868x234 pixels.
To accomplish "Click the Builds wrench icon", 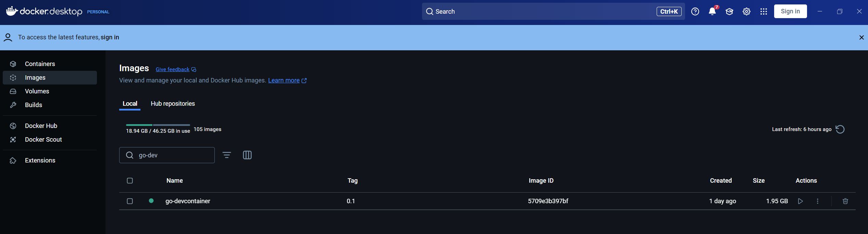I will point(13,105).
